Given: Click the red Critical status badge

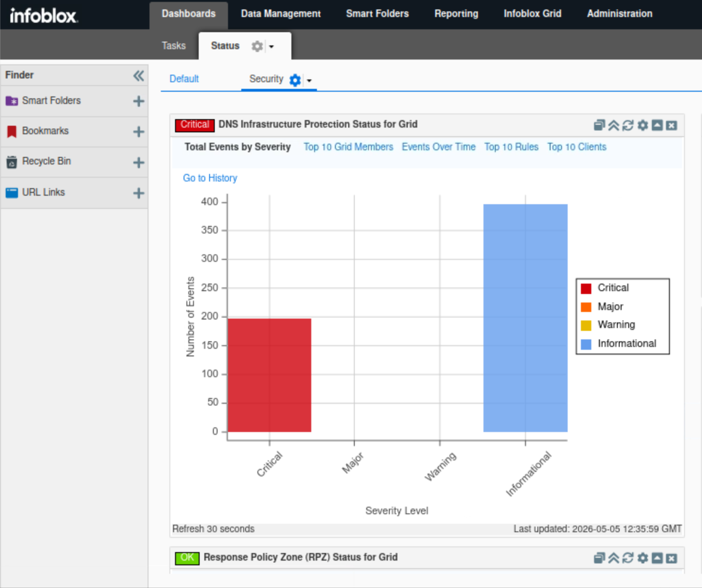Looking at the screenshot, I should (194, 125).
